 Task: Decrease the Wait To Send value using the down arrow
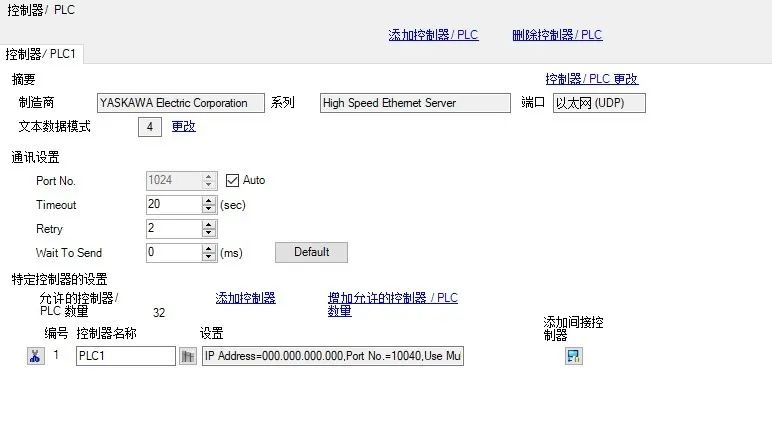pos(209,257)
